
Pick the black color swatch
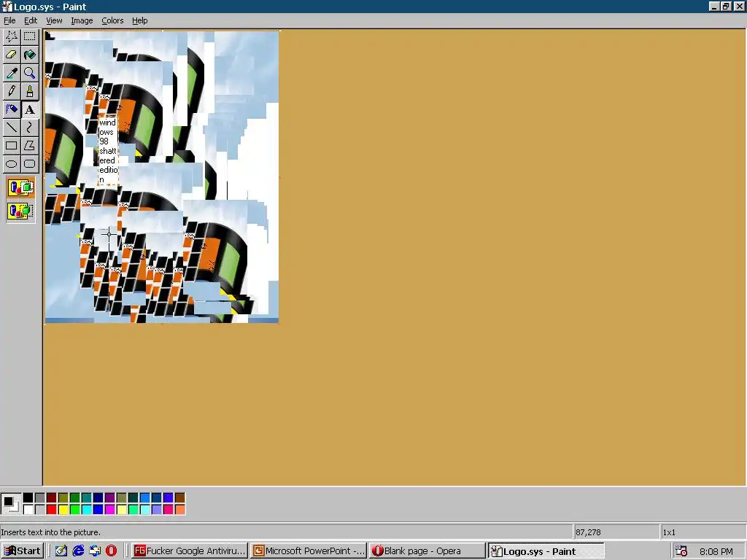(x=28, y=497)
